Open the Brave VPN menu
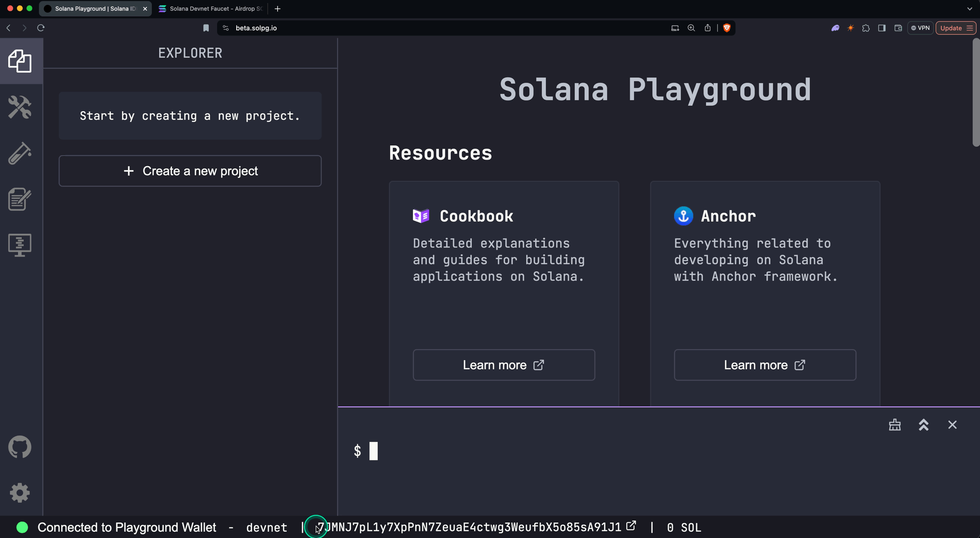Image resolution: width=980 pixels, height=538 pixels. (921, 28)
